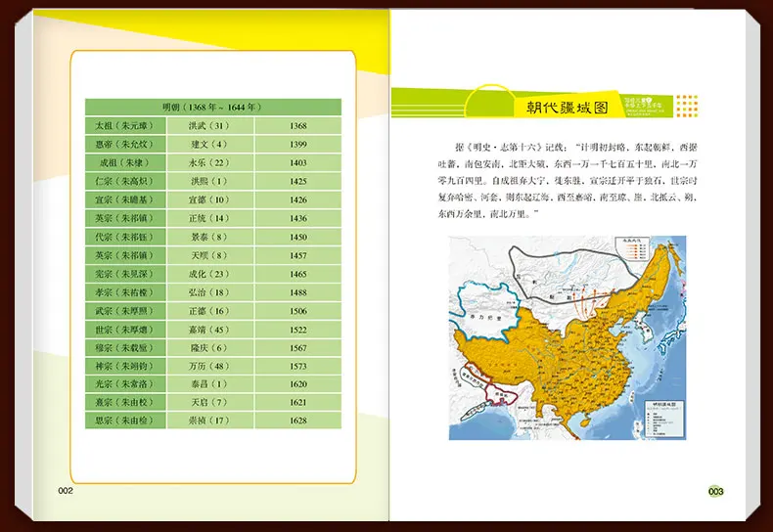Image resolution: width=773 pixels, height=532 pixels.
Task: Click the year cell 1425
Action: [297, 181]
